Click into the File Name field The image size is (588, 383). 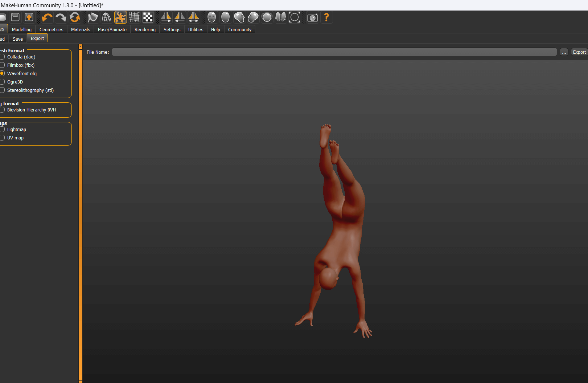(x=334, y=52)
